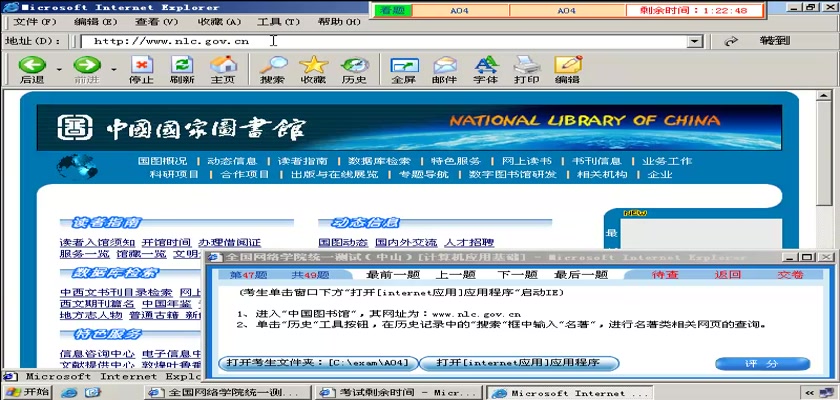Expand the Back button history dropdown arrow
Screen dimensions: 840x400
pyautogui.click(x=59, y=69)
